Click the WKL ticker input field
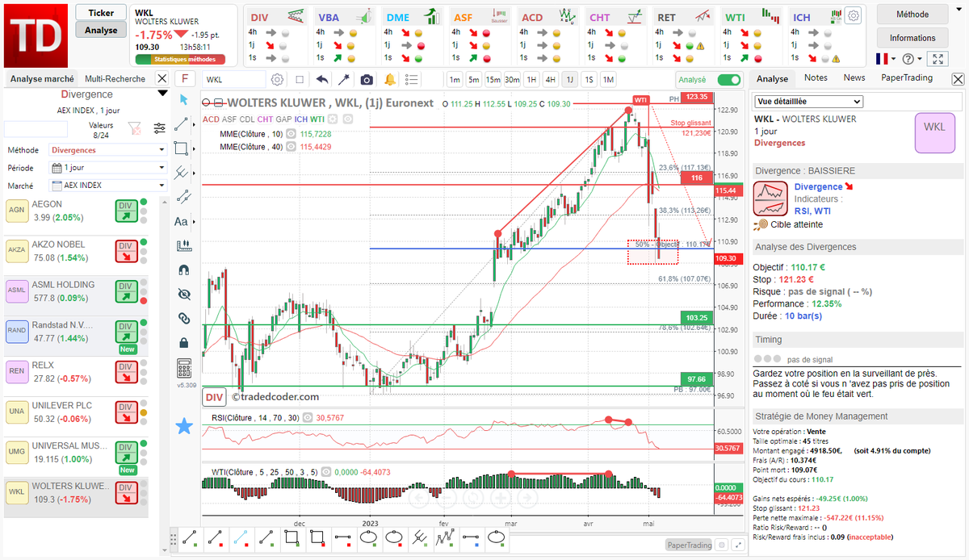 point(234,80)
